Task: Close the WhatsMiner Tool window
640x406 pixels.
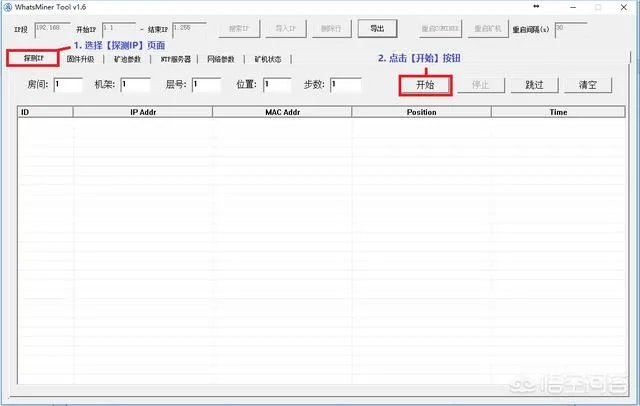Action: coord(624,7)
